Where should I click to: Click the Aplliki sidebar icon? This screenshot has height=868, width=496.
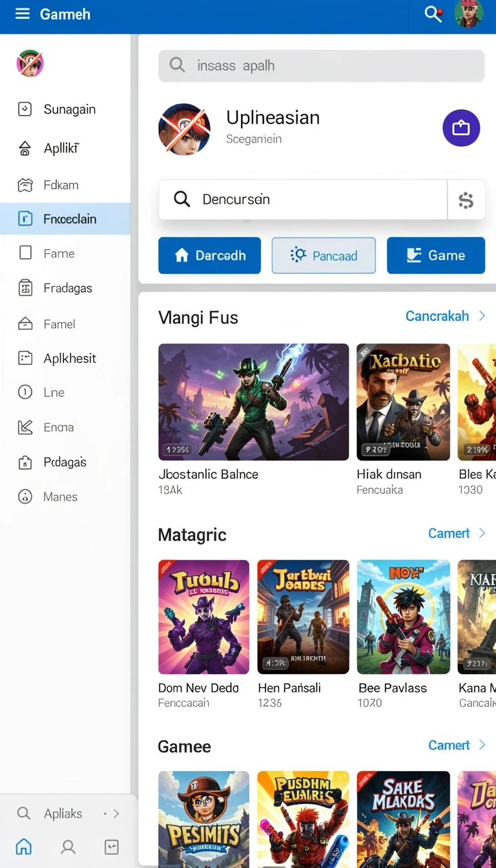25,149
